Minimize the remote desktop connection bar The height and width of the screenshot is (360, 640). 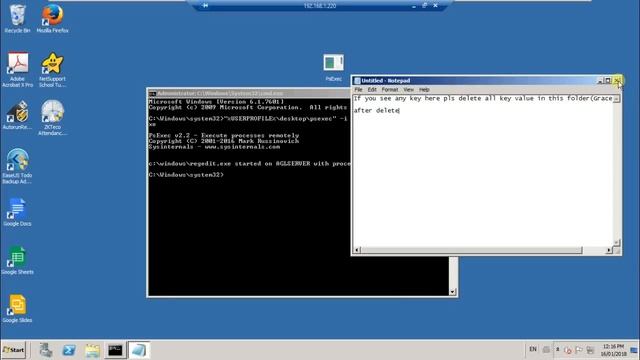[x=414, y=6]
